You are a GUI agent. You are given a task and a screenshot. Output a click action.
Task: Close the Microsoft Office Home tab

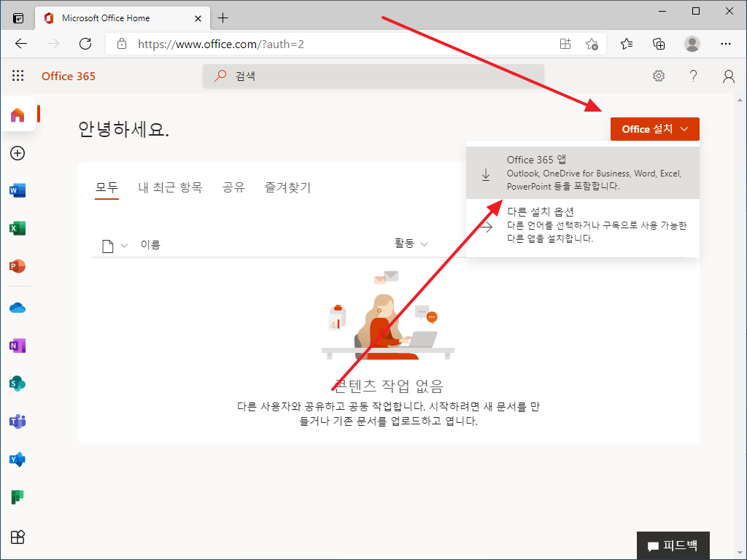tap(198, 18)
